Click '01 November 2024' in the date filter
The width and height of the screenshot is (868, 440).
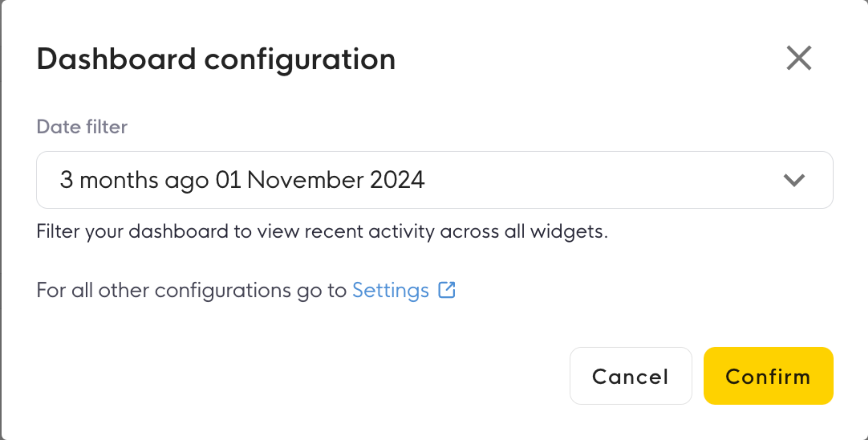point(320,180)
